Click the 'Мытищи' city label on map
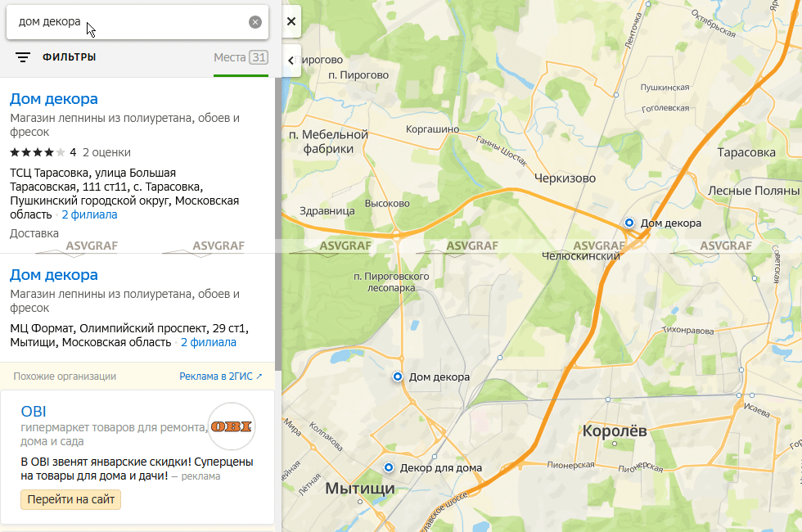The width and height of the screenshot is (802, 532). click(360, 488)
